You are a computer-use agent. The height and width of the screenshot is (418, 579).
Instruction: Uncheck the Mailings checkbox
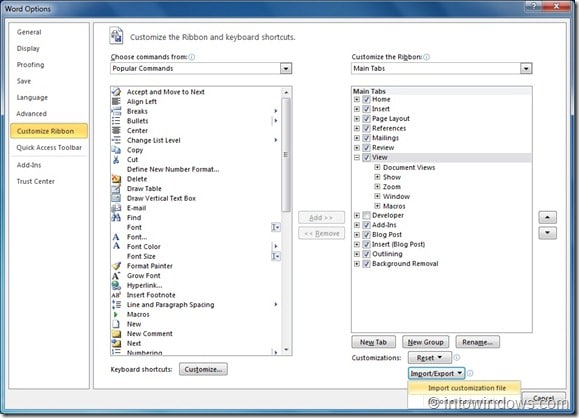tap(366, 138)
